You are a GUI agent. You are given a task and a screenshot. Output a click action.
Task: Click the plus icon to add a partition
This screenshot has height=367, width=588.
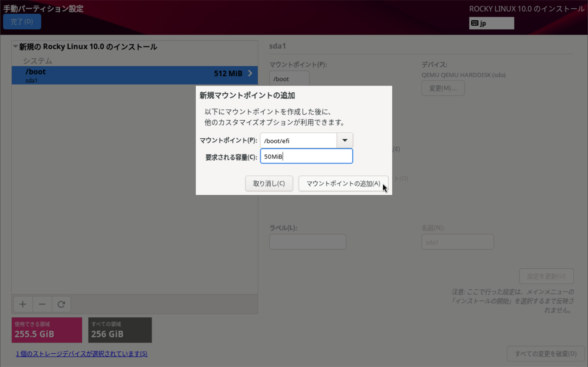pos(23,304)
